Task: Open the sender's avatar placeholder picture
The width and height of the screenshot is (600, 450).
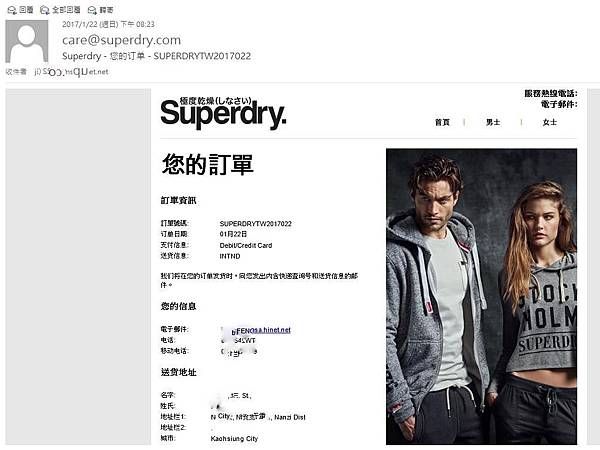Action: [27, 41]
